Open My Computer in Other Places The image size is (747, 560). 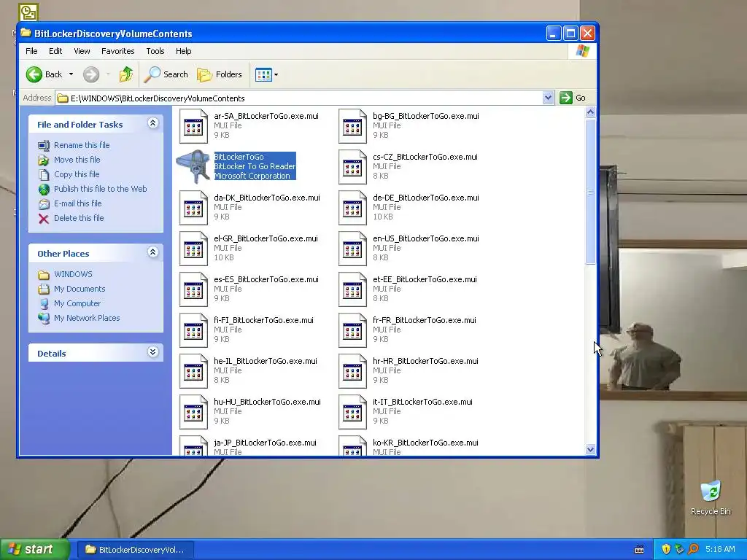click(x=77, y=303)
